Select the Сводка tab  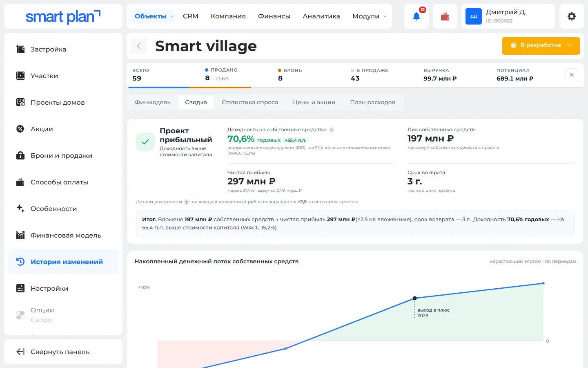tap(196, 102)
